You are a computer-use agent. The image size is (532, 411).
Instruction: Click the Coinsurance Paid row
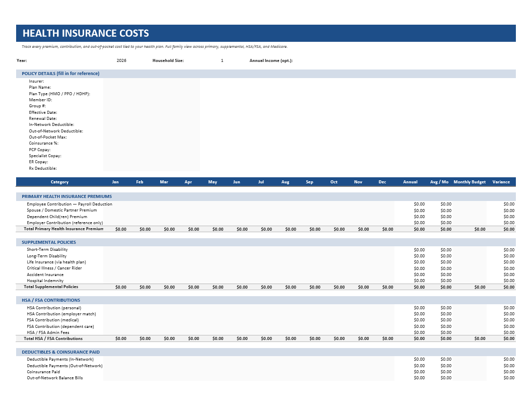(265, 372)
